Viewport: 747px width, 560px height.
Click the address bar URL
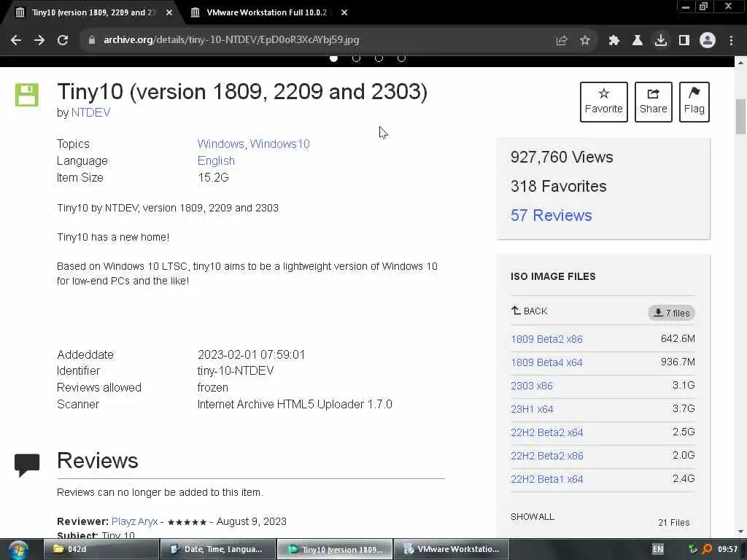pyautogui.click(x=231, y=40)
